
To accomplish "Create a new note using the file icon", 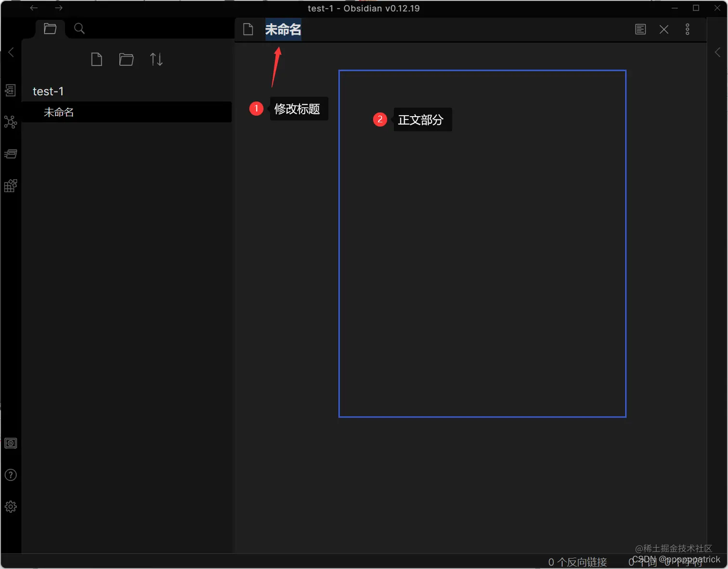I will click(96, 59).
